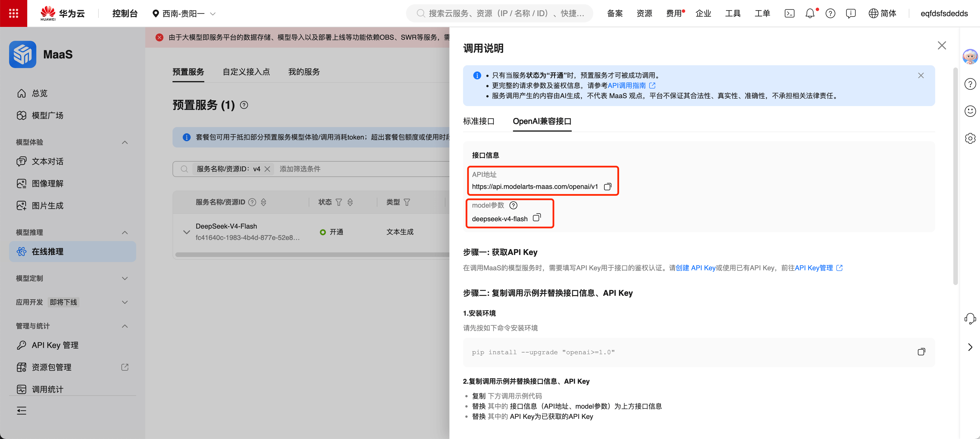Collapse the 模型体验 section

[125, 143]
